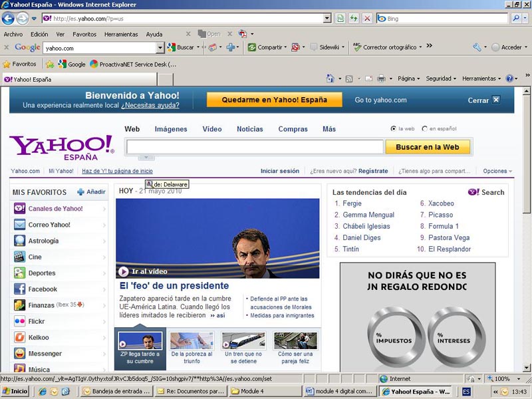Click the red Stop loading icon
The image size is (532, 399).
(367, 19)
